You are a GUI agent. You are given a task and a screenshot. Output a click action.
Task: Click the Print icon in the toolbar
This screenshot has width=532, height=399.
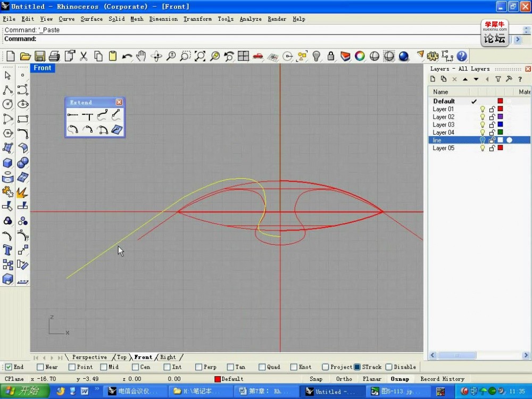tap(54, 56)
